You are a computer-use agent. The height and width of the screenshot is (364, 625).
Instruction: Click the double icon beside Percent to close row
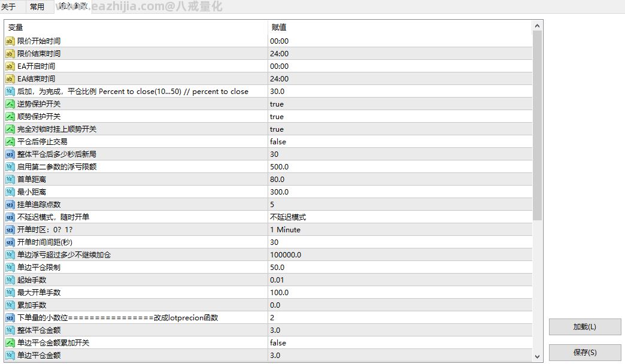(x=10, y=91)
